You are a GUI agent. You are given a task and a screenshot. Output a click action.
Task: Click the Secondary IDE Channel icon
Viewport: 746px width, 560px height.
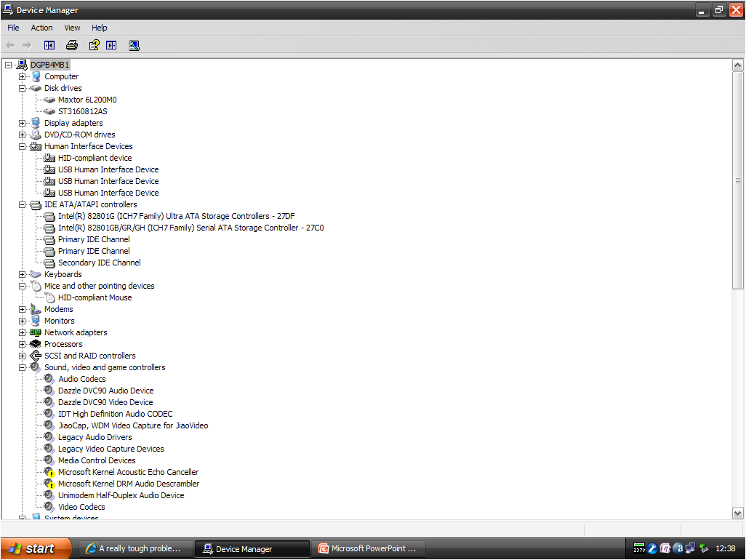[49, 263]
